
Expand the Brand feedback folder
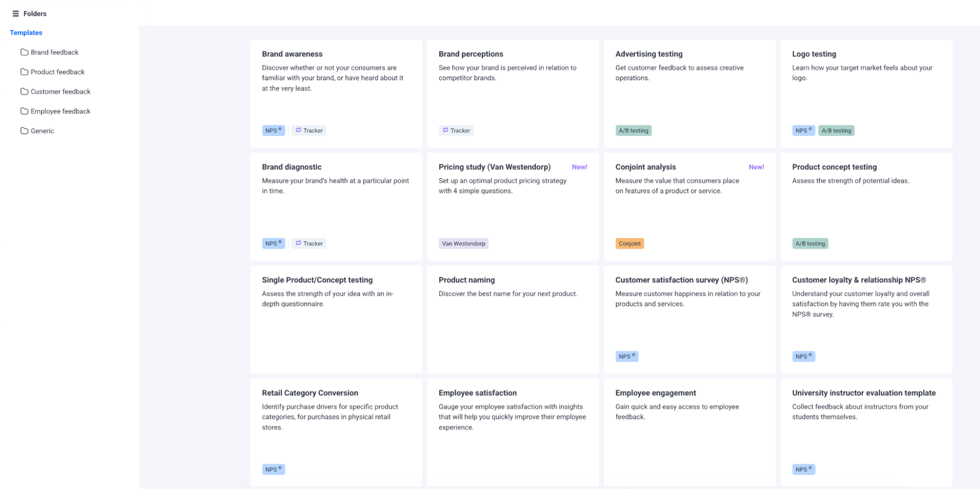(x=54, y=52)
